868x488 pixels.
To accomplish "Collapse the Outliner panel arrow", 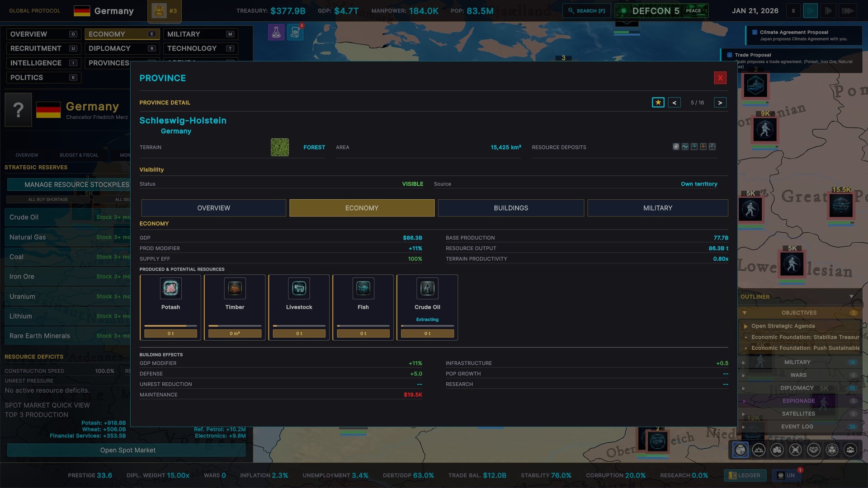I will [851, 297].
